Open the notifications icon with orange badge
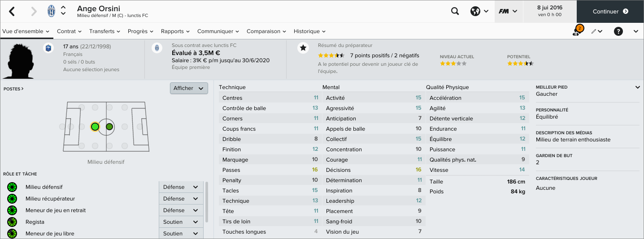The image size is (644, 239). click(x=577, y=31)
